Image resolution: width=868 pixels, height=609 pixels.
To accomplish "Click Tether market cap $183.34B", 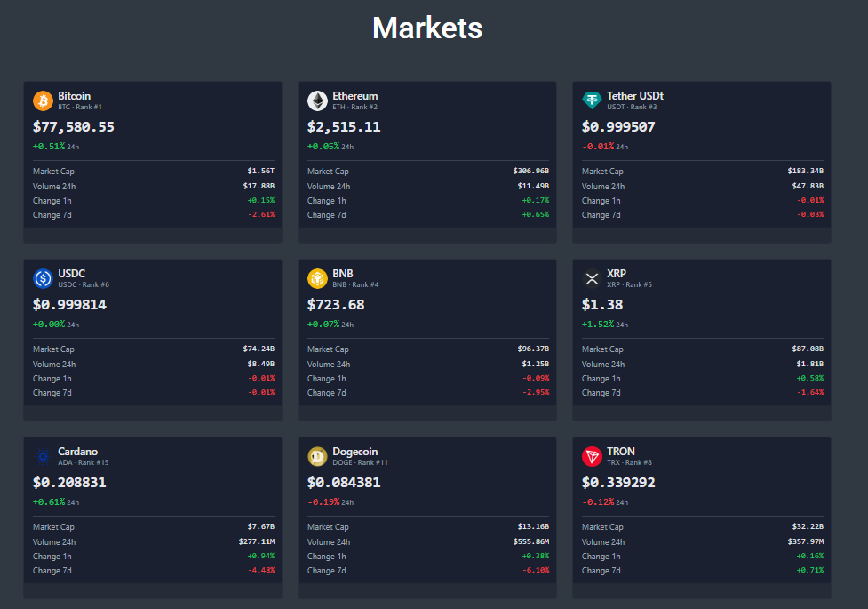I will [806, 172].
